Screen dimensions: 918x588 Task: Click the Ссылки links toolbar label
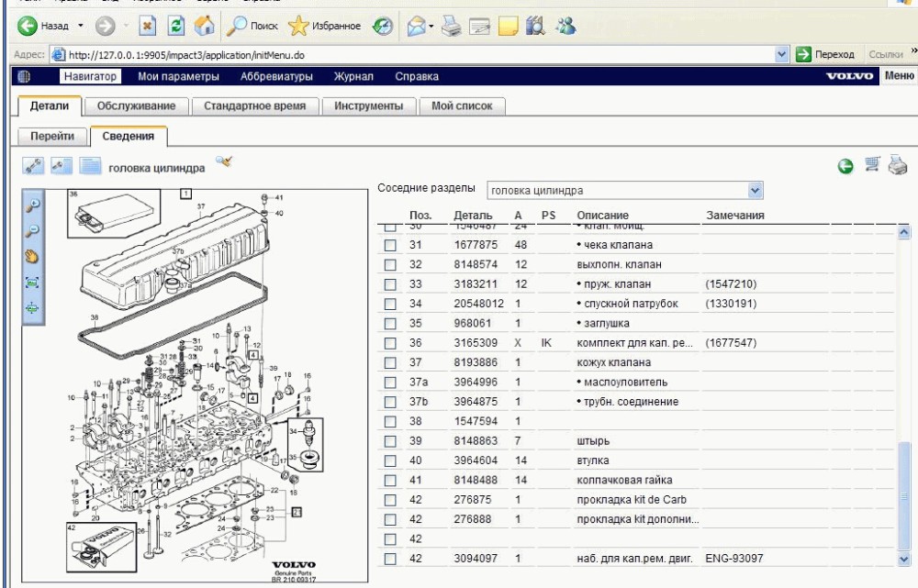click(886, 54)
